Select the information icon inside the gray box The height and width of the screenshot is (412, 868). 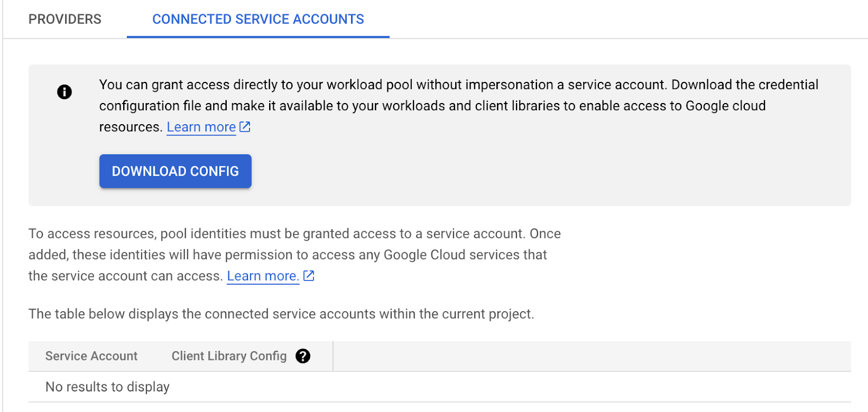[x=65, y=92]
